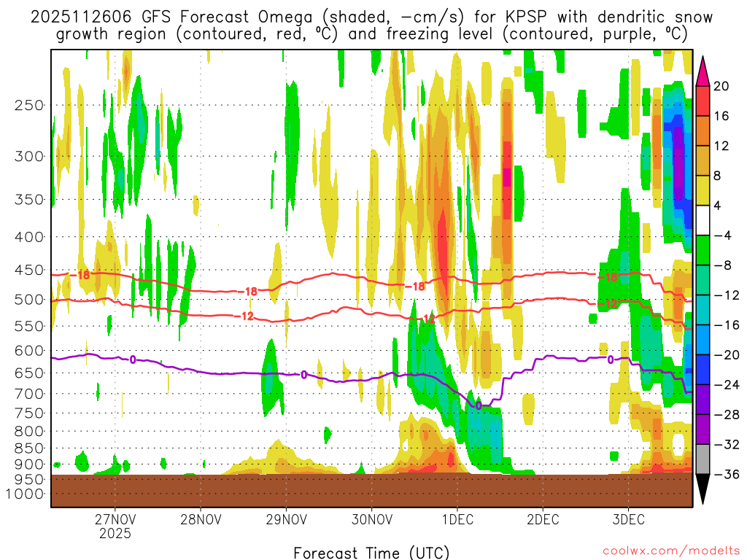Pick the orange colorbar segment between 12 and 16
This screenshot has height=560, width=747.
703,131
